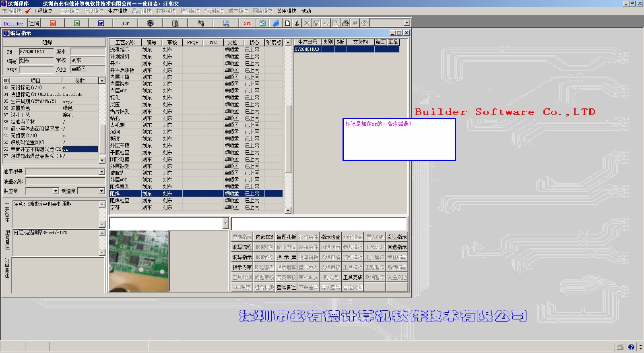Open the 公用模块 menu

287,11
